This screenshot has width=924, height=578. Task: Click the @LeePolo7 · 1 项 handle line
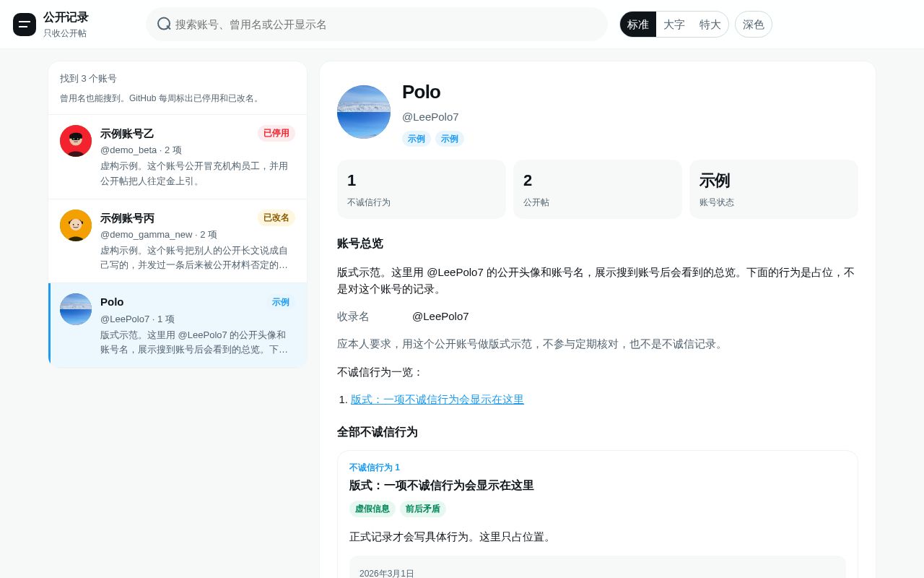[137, 319]
